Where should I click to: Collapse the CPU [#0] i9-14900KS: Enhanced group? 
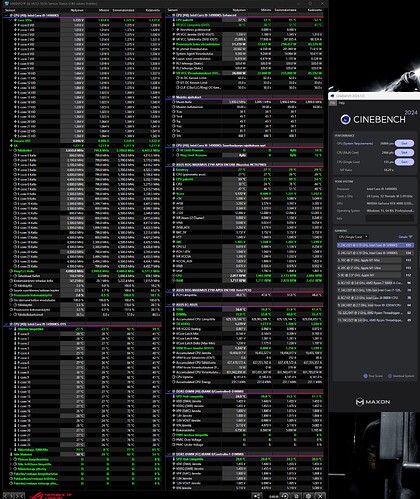pos(169,15)
